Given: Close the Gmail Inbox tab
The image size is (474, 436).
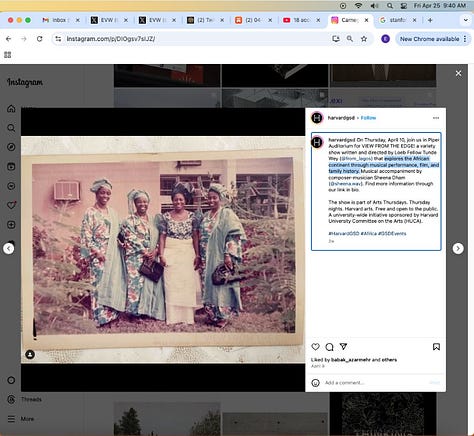Looking at the screenshot, I should tap(78, 20).
